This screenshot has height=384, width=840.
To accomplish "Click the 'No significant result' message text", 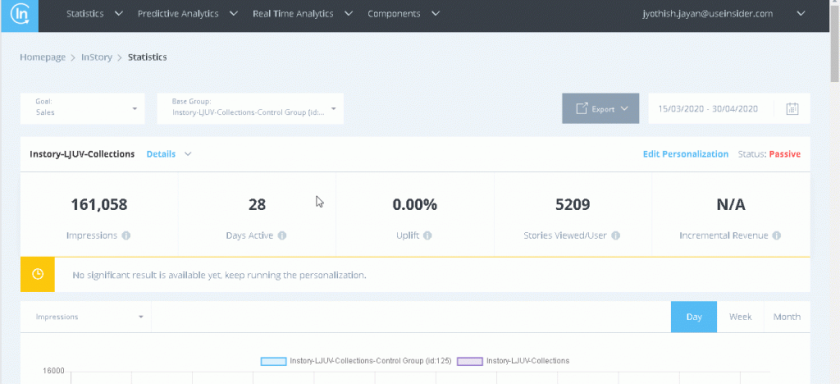I will pyautogui.click(x=219, y=275).
